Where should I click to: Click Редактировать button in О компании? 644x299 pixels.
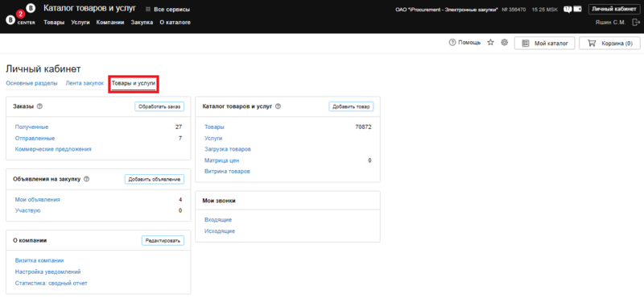click(163, 241)
